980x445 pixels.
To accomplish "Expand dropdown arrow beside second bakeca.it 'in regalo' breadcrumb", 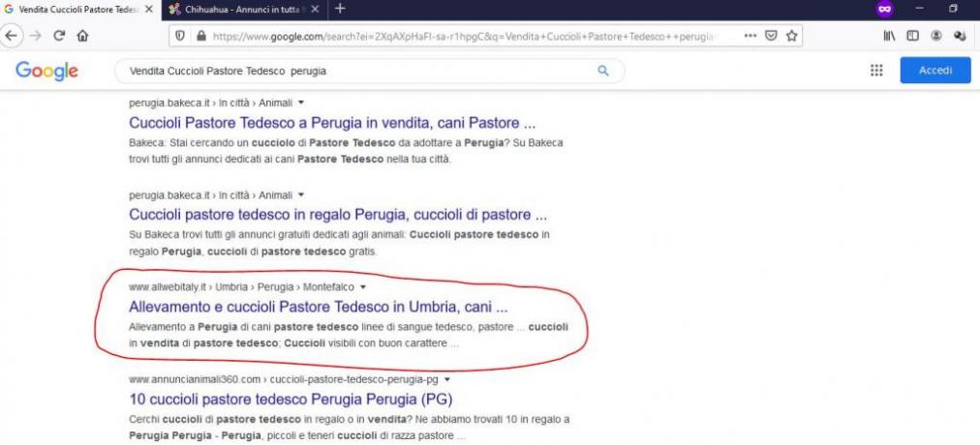I will 301,194.
